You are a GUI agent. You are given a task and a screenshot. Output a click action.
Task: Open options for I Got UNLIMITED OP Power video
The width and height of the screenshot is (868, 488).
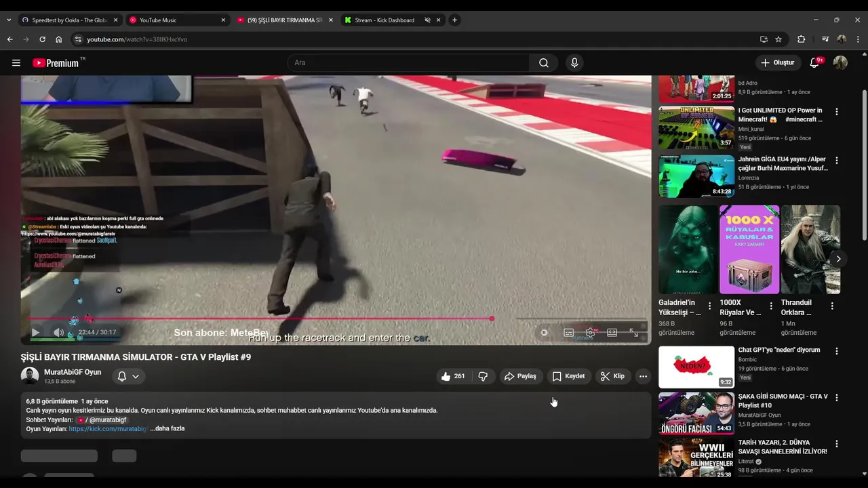[836, 112]
